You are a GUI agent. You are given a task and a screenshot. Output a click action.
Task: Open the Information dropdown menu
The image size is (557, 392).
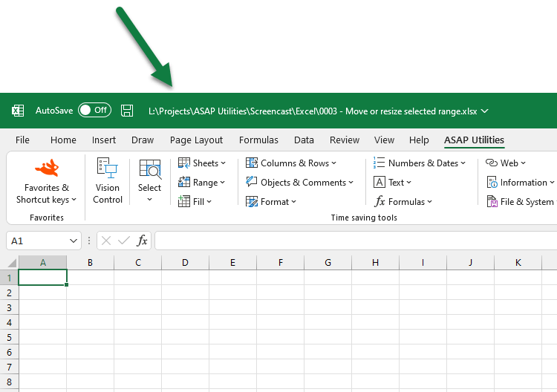(x=527, y=183)
